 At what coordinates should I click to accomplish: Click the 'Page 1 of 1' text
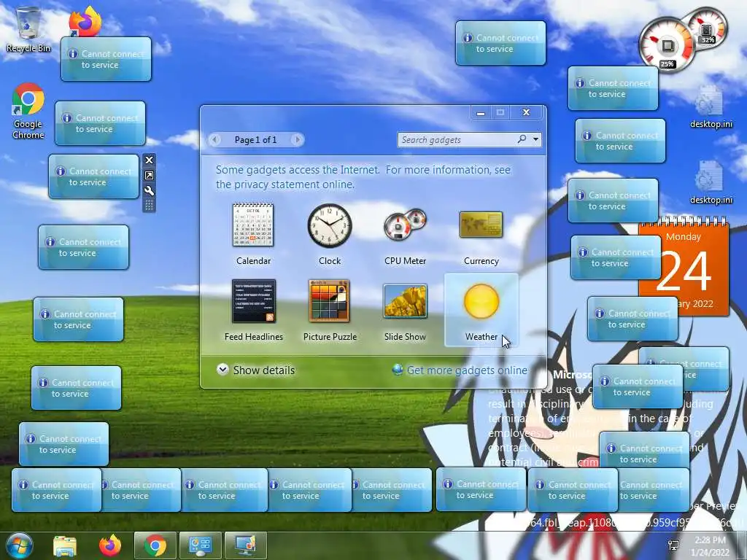coord(255,139)
